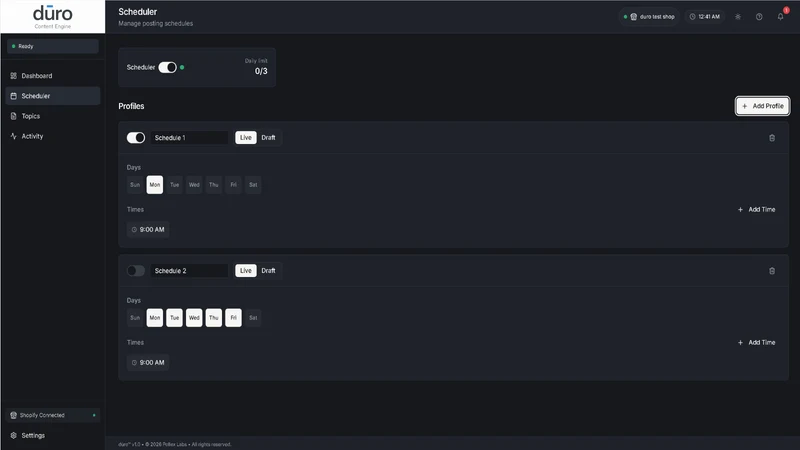Image resolution: width=800 pixels, height=450 pixels.
Task: Enable the Schedule 2 profile toggle
Action: click(x=136, y=270)
